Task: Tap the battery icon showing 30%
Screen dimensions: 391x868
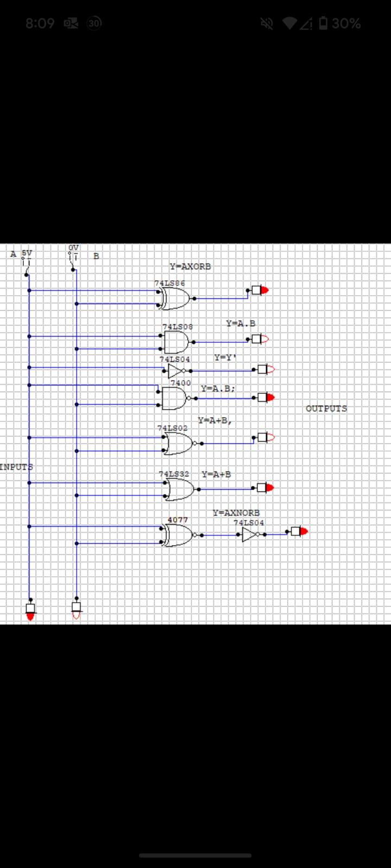Action: 324,23
